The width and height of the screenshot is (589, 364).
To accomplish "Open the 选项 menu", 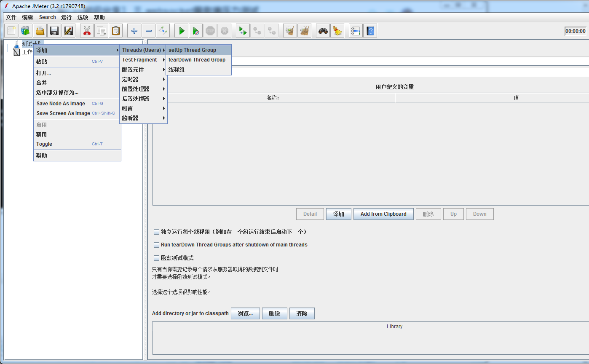I will coord(83,17).
